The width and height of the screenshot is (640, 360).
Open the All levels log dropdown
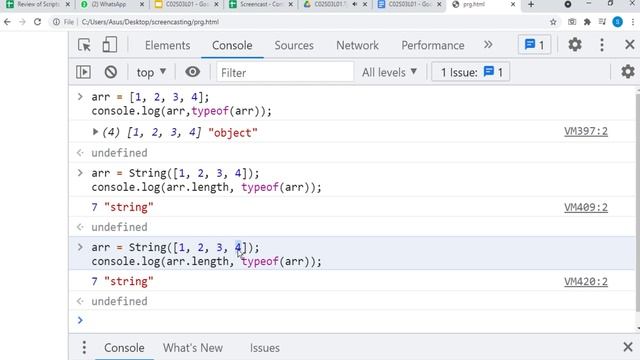click(389, 72)
